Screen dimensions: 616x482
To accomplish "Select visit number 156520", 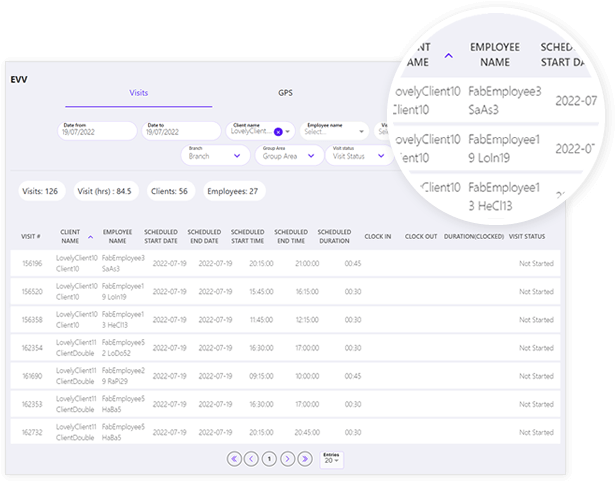I will click(32, 292).
